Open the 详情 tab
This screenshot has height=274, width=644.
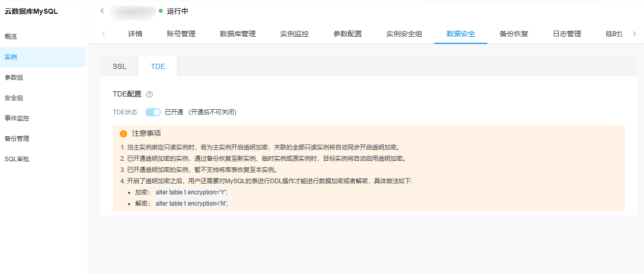135,34
